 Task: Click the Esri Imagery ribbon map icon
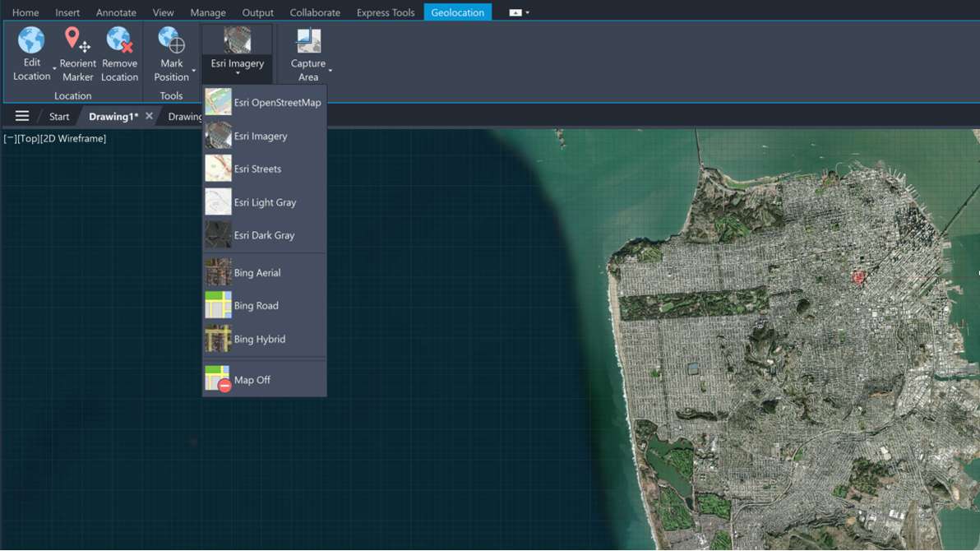(x=238, y=40)
